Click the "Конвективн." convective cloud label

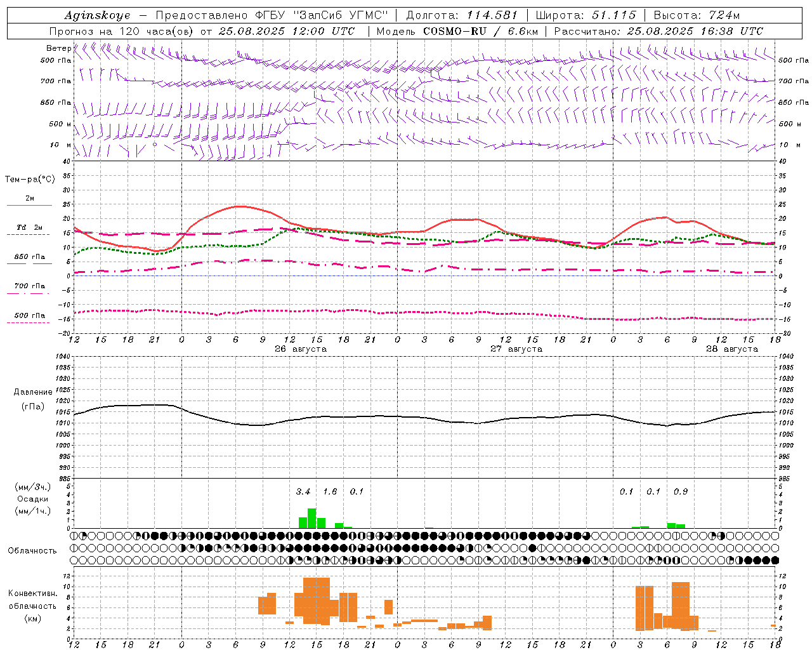(33, 594)
